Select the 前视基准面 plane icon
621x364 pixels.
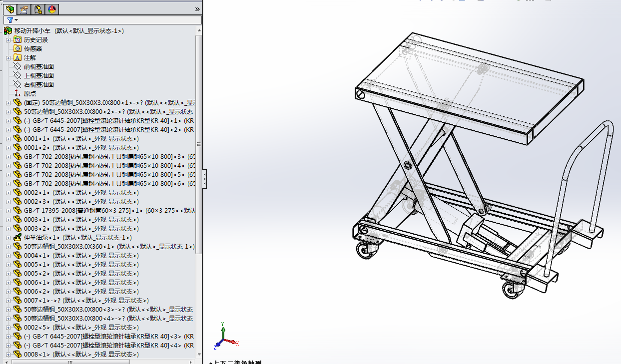pos(17,67)
